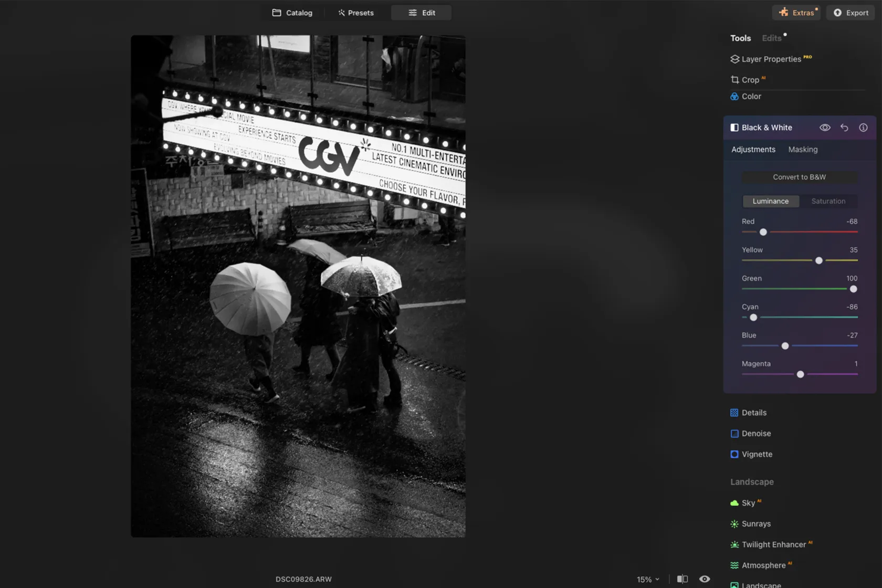The width and height of the screenshot is (882, 588).
Task: Toggle Black & White effect visibility eye
Action: tap(825, 128)
